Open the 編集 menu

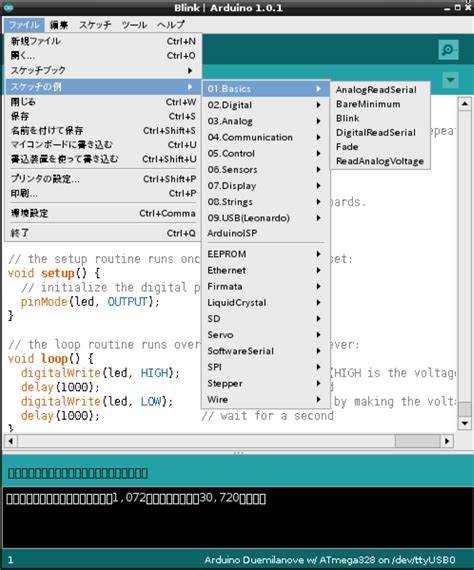coord(59,25)
